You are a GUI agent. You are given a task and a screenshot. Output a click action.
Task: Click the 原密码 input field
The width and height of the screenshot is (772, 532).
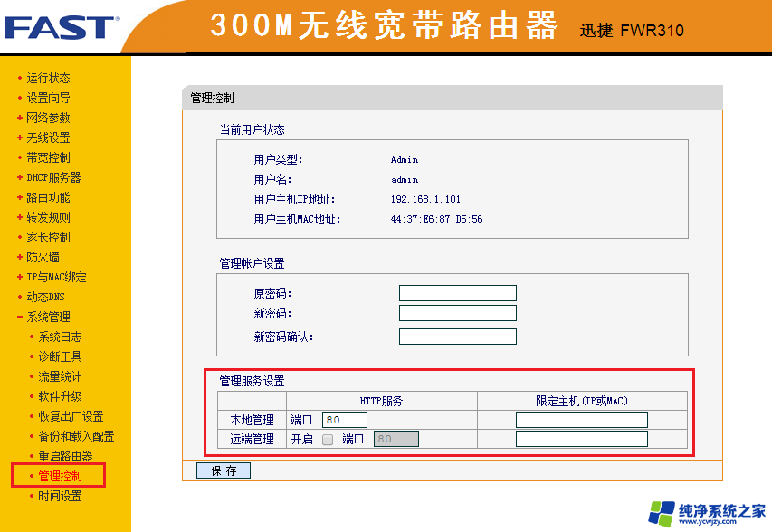pyautogui.click(x=457, y=293)
